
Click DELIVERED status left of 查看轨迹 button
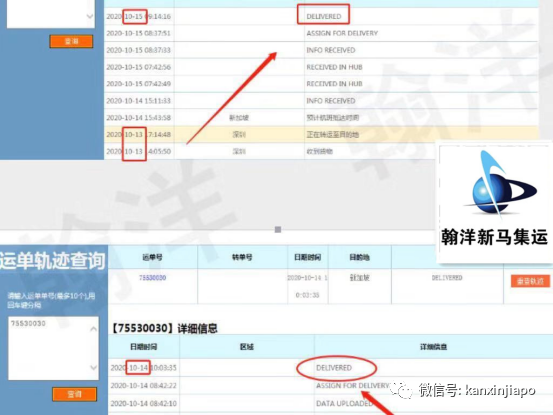[447, 278]
